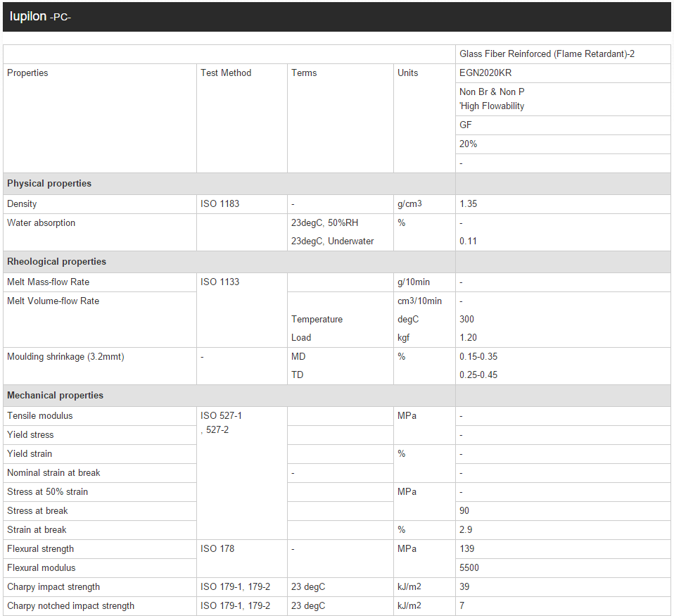674x616 pixels.
Task: Click 'Stress at 50% strain' label
Action: pyautogui.click(x=48, y=491)
